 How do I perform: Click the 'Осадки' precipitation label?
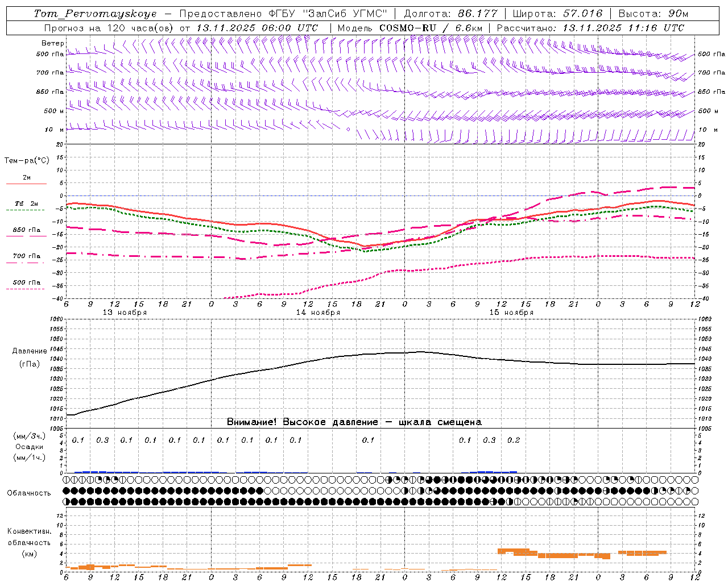pyautogui.click(x=30, y=447)
